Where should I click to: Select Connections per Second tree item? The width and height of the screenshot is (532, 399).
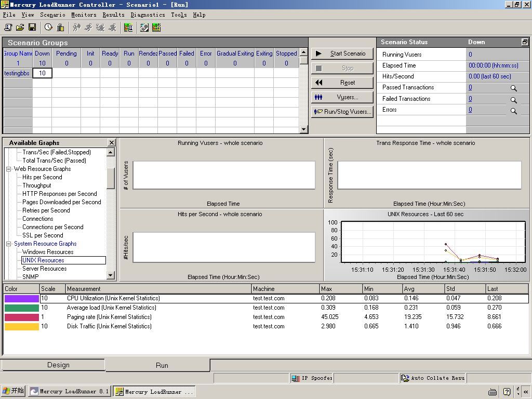coord(52,227)
